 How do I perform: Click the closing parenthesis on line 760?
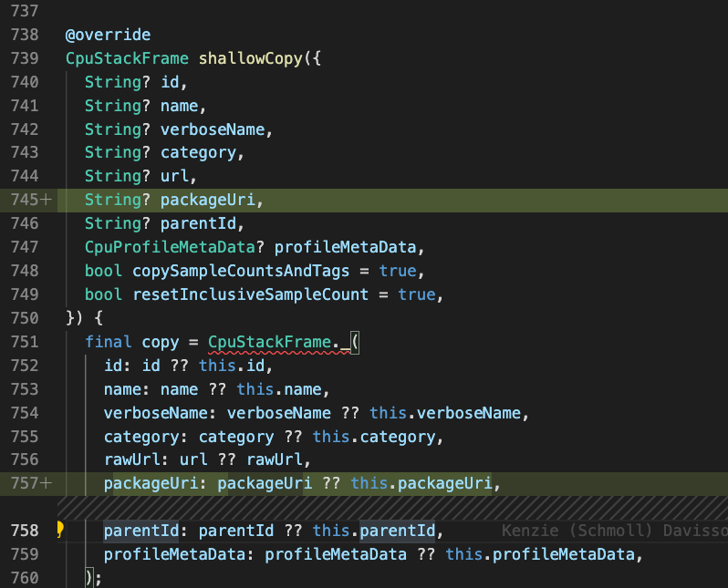(x=89, y=578)
